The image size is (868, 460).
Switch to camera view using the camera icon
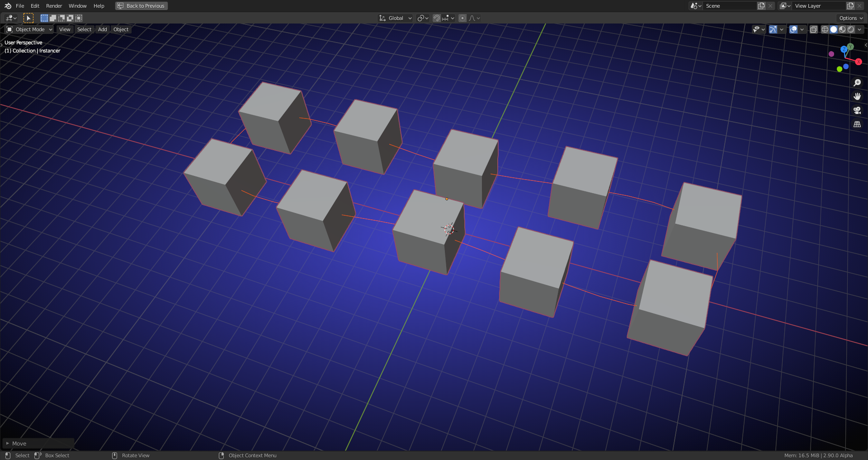point(857,110)
